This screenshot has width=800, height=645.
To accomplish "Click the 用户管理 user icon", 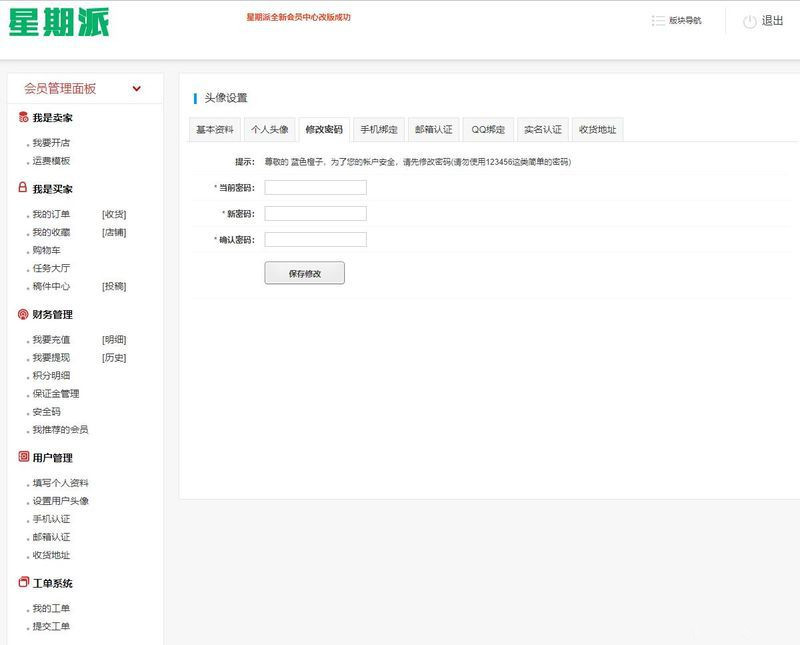I will 21,458.
